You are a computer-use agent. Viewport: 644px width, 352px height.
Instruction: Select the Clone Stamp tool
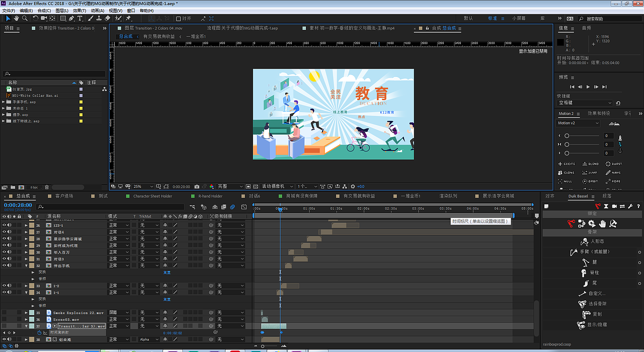(x=99, y=18)
